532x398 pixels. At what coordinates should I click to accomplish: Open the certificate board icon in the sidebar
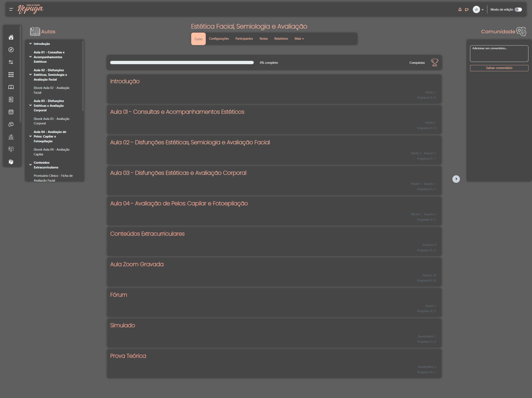pyautogui.click(x=11, y=149)
